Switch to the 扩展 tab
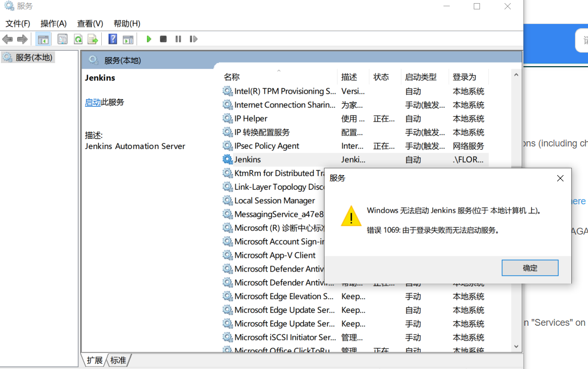The width and height of the screenshot is (588, 369). click(x=94, y=360)
